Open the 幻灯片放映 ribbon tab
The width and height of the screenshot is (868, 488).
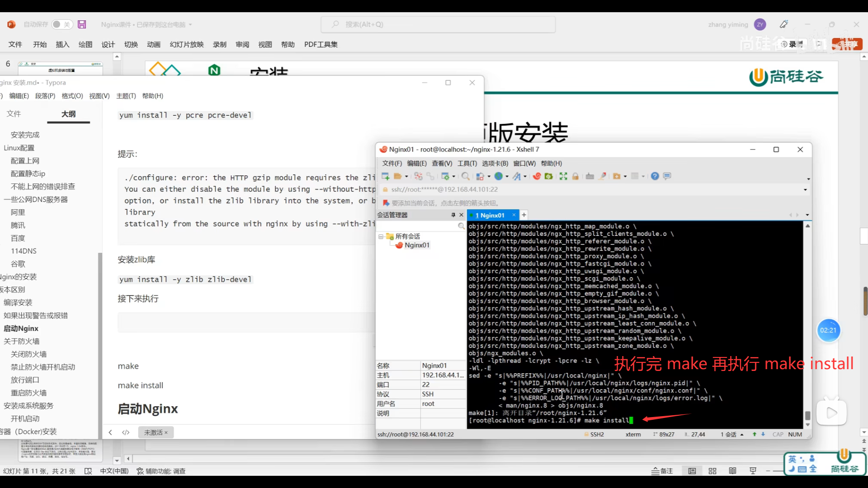(187, 44)
